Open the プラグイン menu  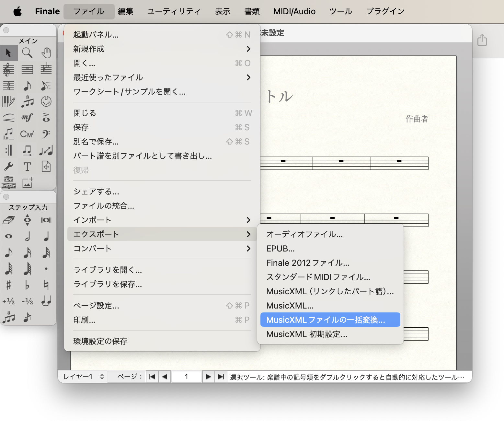tap(385, 11)
